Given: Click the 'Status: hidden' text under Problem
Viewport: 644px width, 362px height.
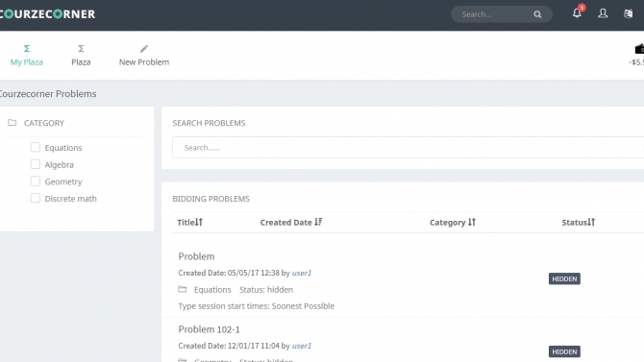Looking at the screenshot, I should click(266, 289).
